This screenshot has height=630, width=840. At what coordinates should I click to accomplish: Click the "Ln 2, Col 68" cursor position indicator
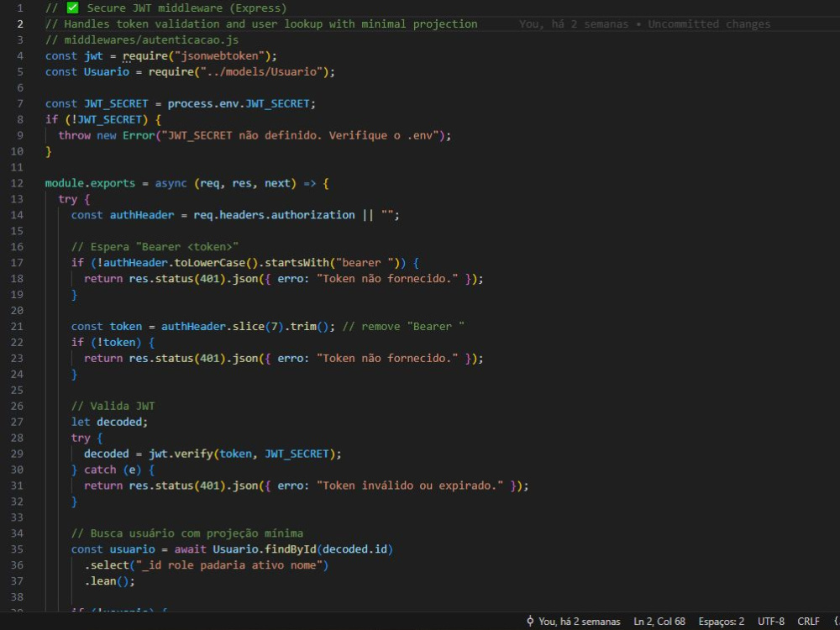[x=659, y=622]
